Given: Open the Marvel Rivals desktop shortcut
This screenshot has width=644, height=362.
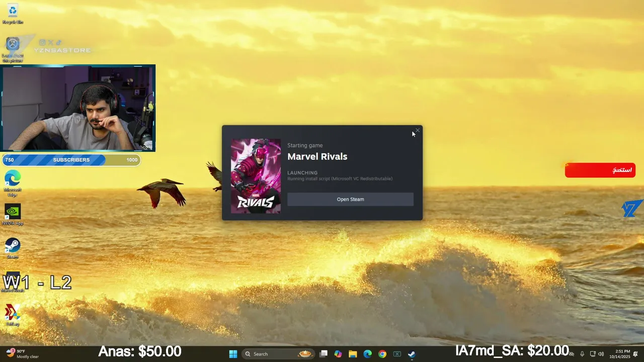Looking at the screenshot, I should pyautogui.click(x=13, y=282).
